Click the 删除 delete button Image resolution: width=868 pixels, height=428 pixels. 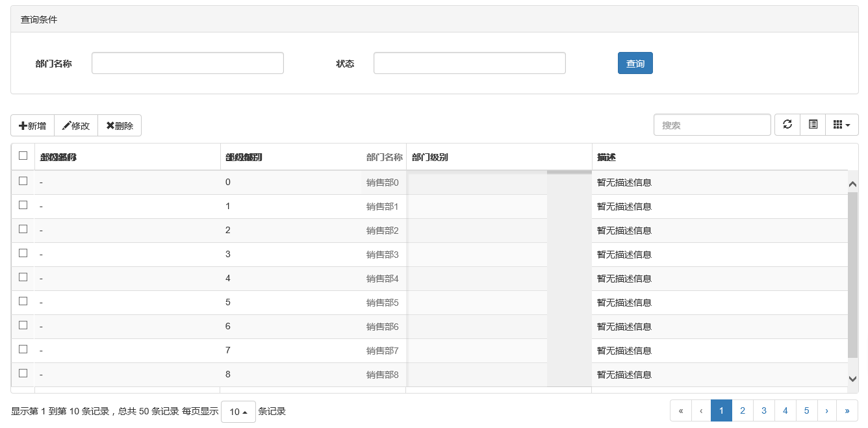point(120,125)
